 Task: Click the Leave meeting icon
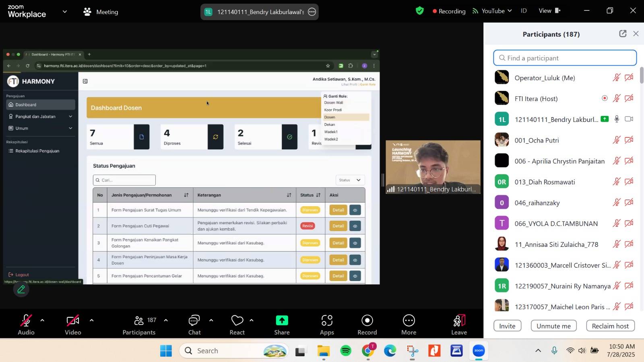pos(459,321)
